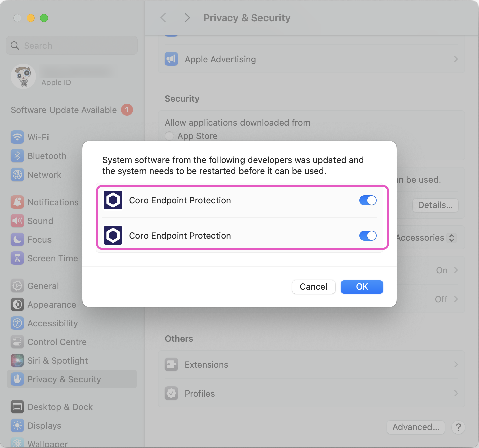479x448 pixels.
Task: Select the App Store radio button
Action: pos(169,136)
